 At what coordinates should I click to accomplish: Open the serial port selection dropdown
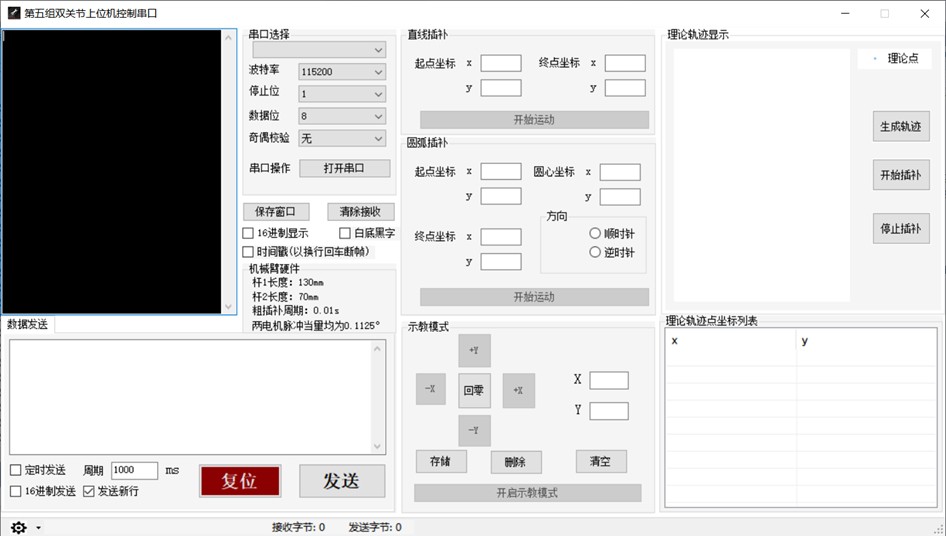tap(319, 49)
